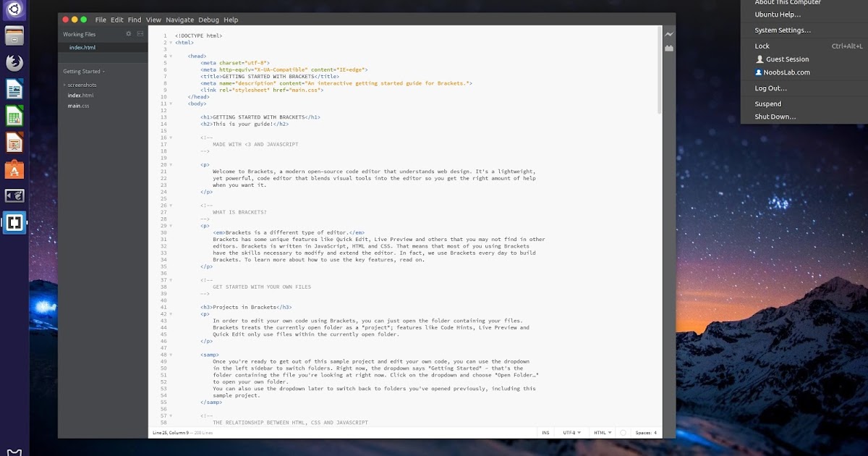Open index.html in project tree
Image resolution: width=868 pixels, height=456 pixels.
coord(80,96)
